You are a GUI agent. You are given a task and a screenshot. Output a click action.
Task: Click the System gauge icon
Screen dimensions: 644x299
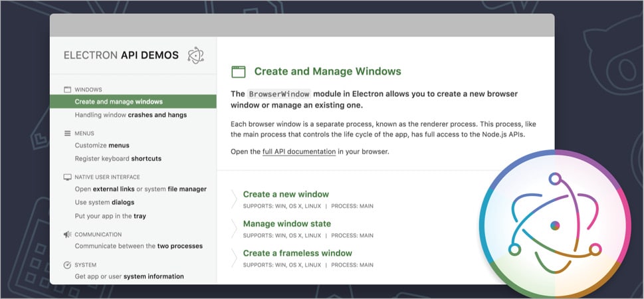(x=67, y=264)
